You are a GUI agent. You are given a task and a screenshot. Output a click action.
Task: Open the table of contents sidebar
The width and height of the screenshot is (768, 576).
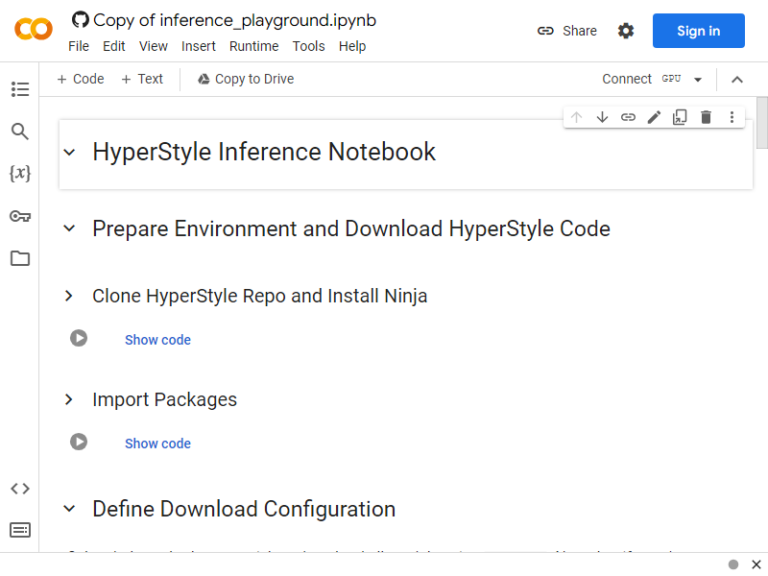pyautogui.click(x=20, y=89)
